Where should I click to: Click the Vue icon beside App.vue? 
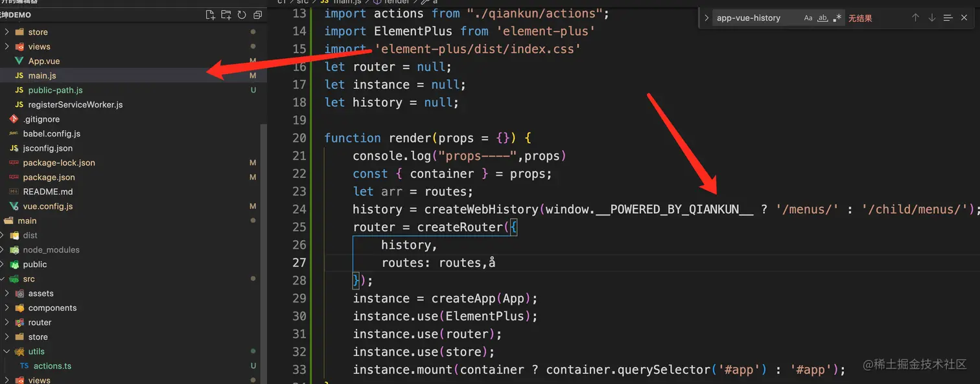pos(19,61)
